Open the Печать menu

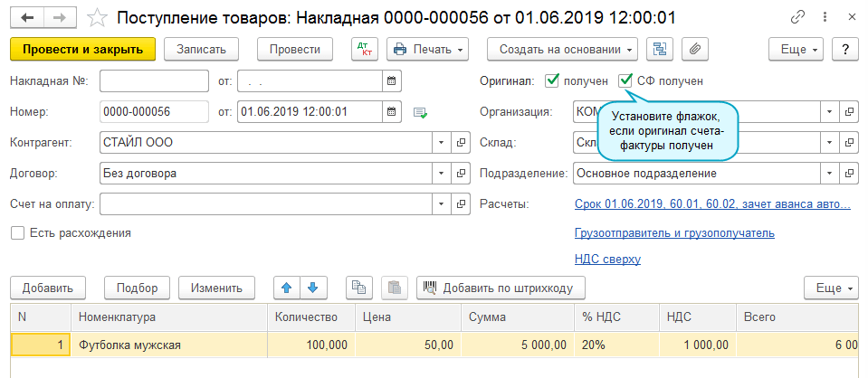point(427,49)
